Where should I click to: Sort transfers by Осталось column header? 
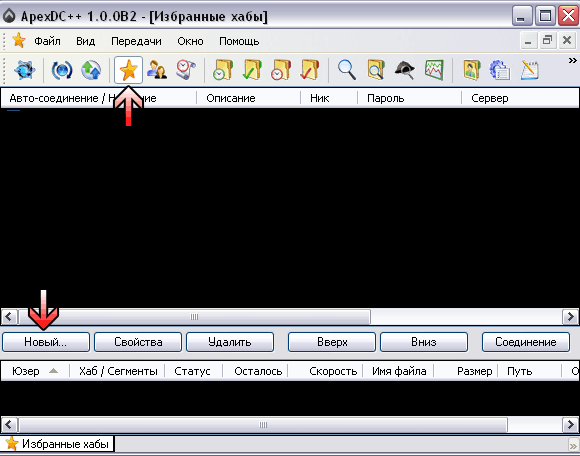[255, 371]
